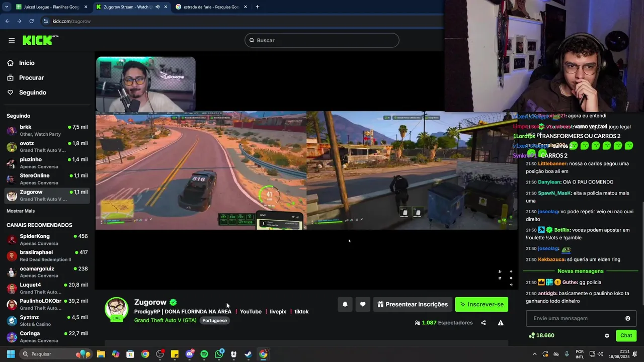The width and height of the screenshot is (644, 362).
Task: Open PaulinhoLOKObr recommended channel
Action: tap(47, 304)
